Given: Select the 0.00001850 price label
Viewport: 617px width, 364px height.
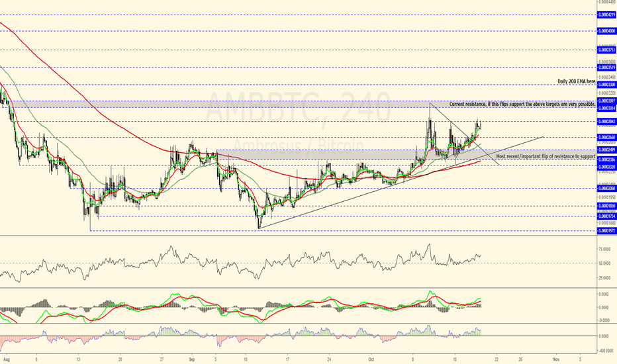Looking at the screenshot, I should click(x=606, y=206).
